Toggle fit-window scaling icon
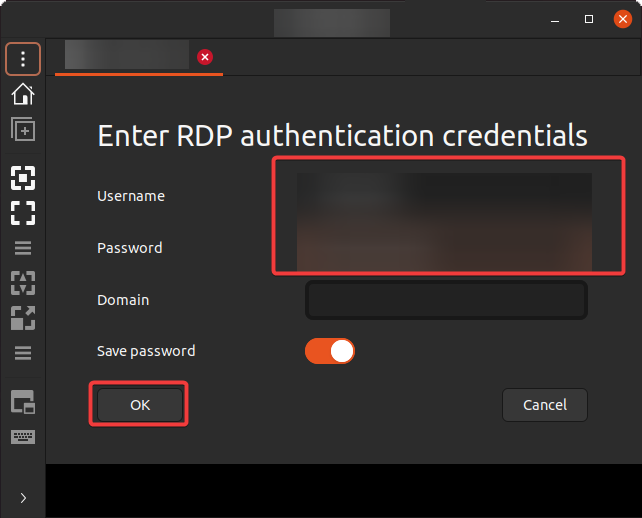Image resolution: width=642 pixels, height=518 pixels. point(23,178)
